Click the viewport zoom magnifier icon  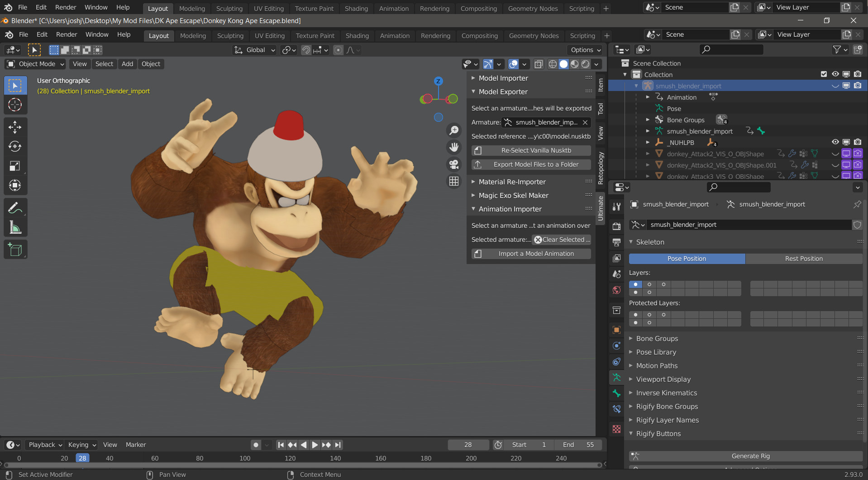pos(453,130)
